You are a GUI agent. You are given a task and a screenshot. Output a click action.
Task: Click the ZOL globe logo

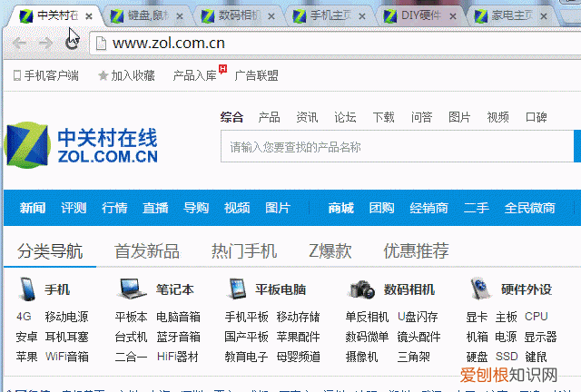click(x=27, y=145)
